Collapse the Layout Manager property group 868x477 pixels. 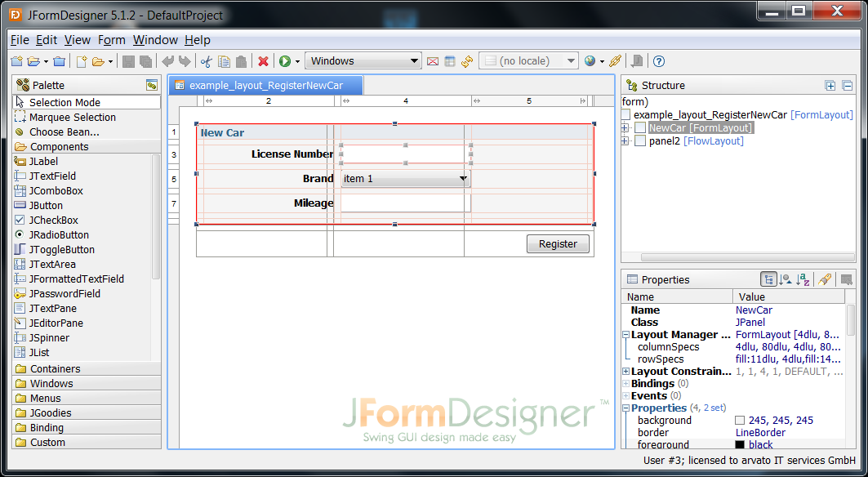(626, 335)
